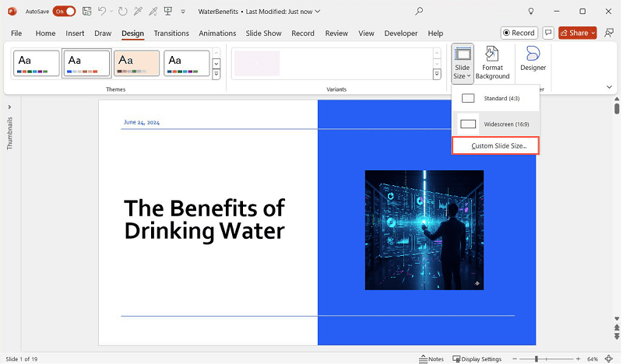Viewport: 623px width, 364px height.
Task: Open the Help tab
Action: [x=435, y=33]
